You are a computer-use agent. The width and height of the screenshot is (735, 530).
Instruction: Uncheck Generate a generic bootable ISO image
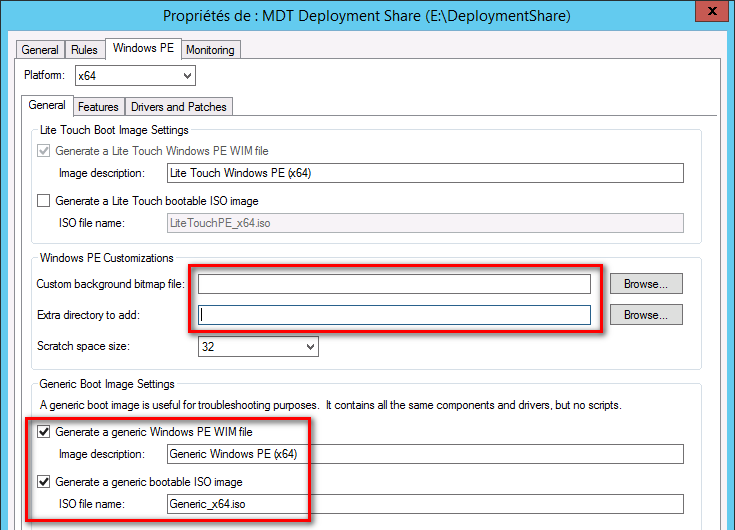(x=43, y=482)
